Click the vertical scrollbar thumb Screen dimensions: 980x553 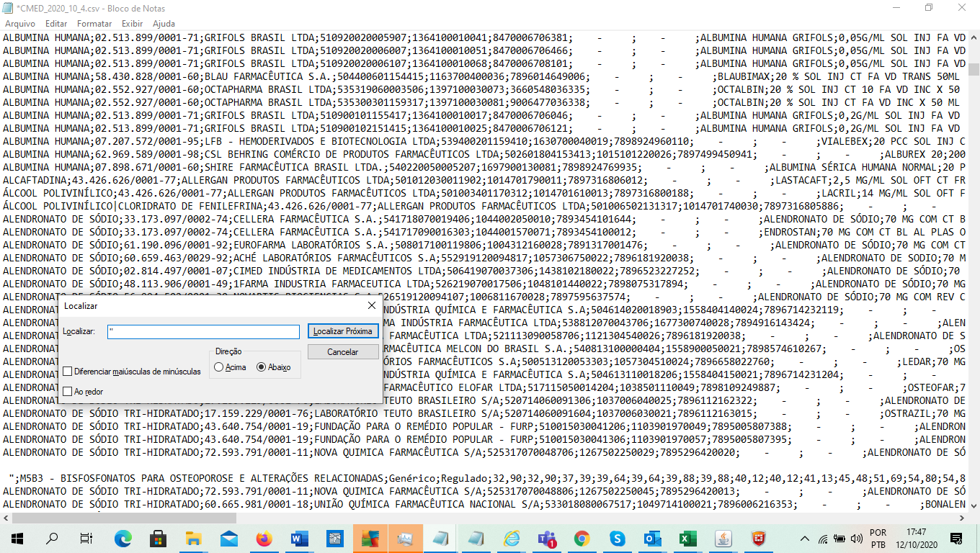click(x=974, y=69)
